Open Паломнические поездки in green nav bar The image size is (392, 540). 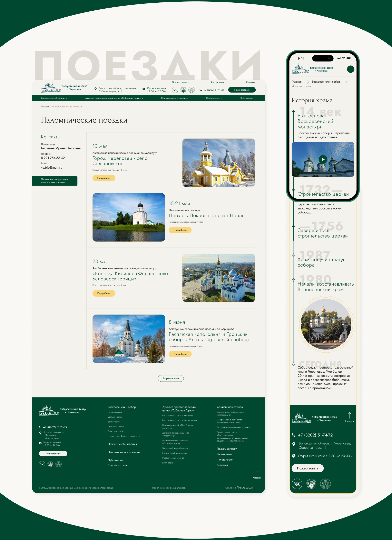[174, 98]
